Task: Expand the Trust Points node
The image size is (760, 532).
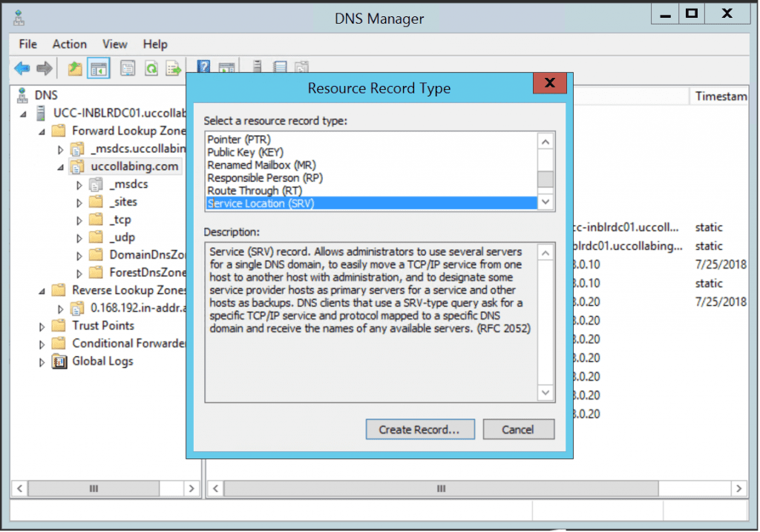Action: [x=43, y=325]
